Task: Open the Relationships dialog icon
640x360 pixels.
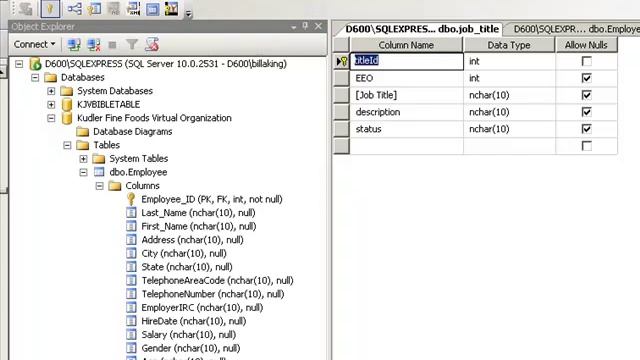Action: point(74,9)
